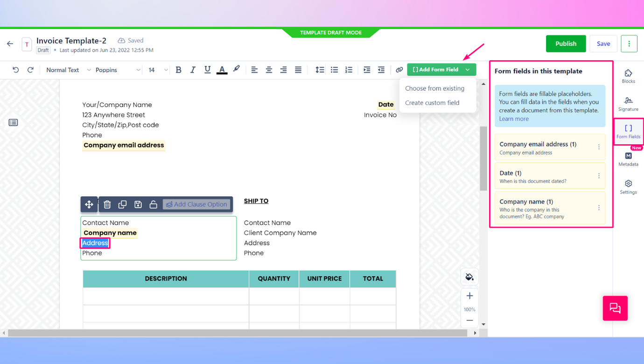Insert a bulleted list
644x364 pixels.
coord(334,70)
